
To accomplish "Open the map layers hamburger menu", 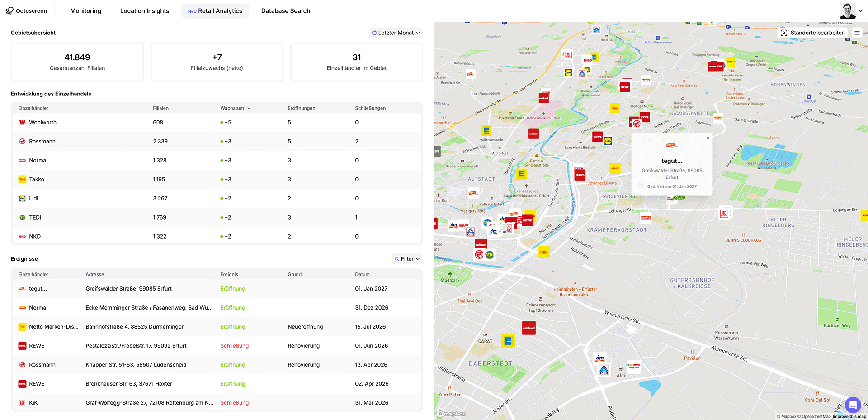I will tap(857, 33).
